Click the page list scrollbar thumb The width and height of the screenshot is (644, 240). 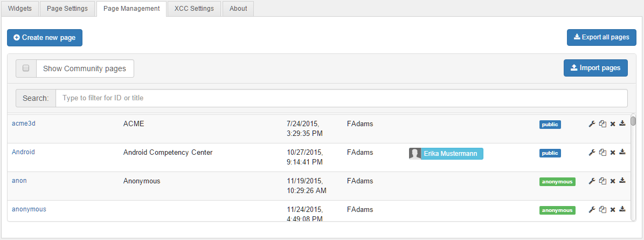[633, 121]
